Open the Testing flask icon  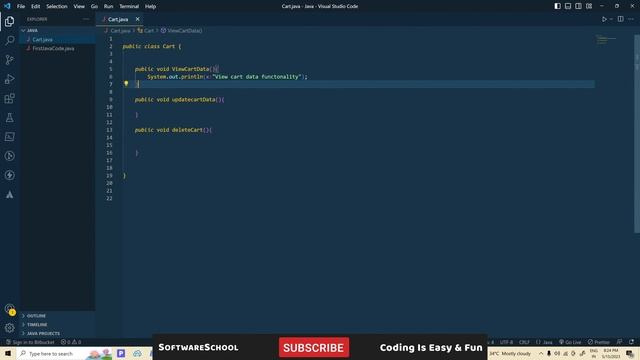(9, 118)
